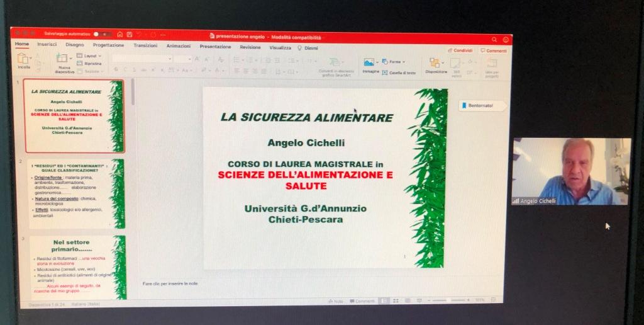644x325 pixels.
Task: Switch to slide sorter view icon
Action: point(395,301)
